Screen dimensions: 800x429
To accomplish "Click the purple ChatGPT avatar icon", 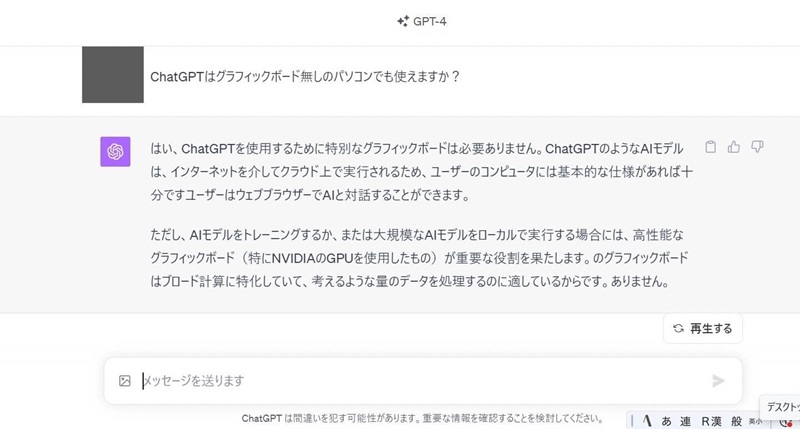I will (115, 152).
